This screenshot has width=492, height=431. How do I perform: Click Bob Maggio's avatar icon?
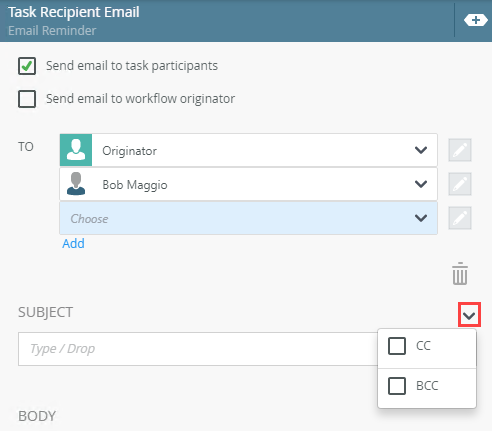pyautogui.click(x=76, y=184)
